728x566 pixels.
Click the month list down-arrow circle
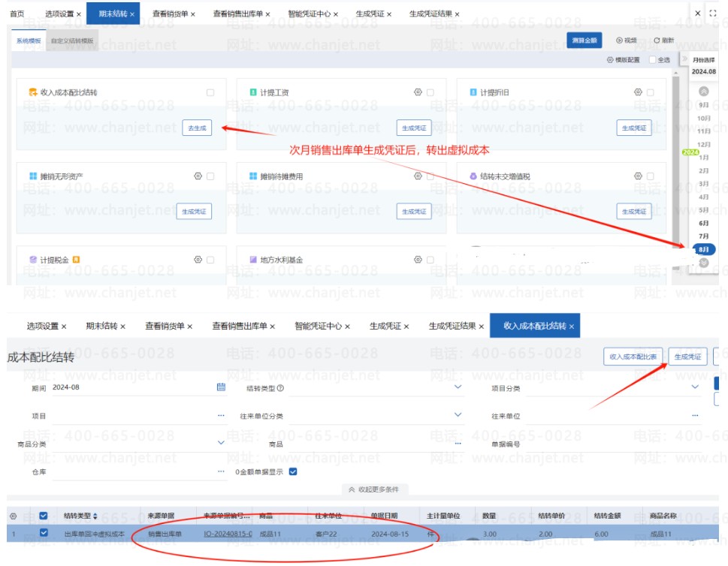(704, 263)
